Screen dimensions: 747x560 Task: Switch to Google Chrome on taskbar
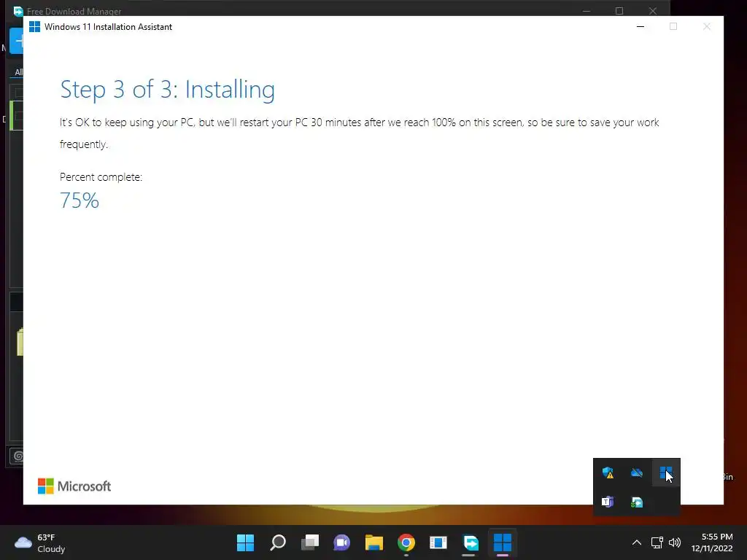click(406, 542)
